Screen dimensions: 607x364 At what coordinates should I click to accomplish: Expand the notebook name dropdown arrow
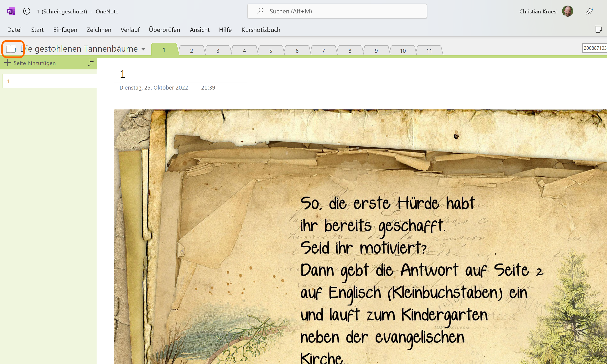(144, 49)
